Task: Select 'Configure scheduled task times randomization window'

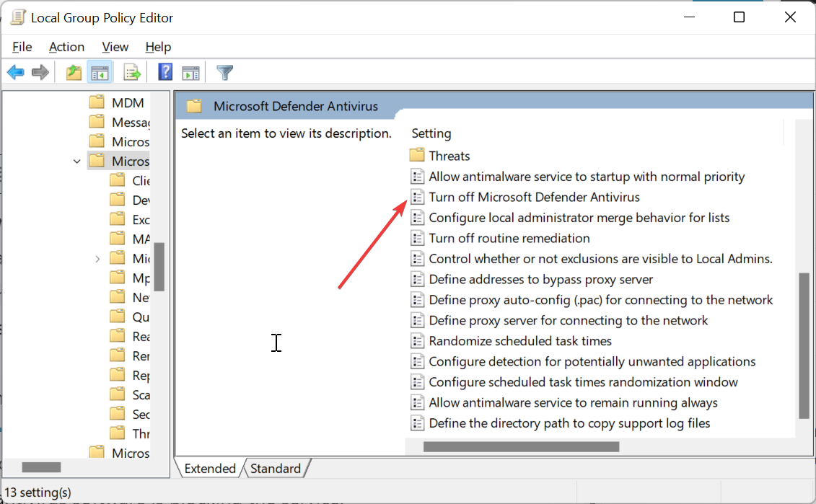Action: pos(584,381)
